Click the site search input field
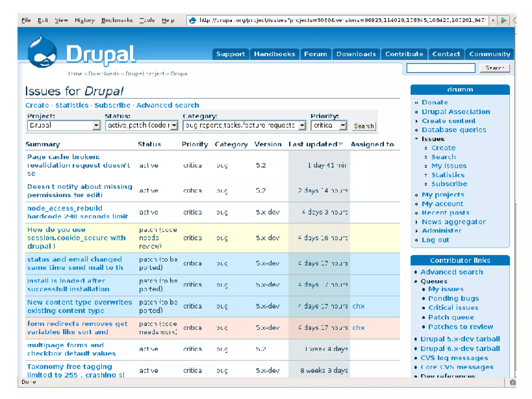 click(441, 68)
